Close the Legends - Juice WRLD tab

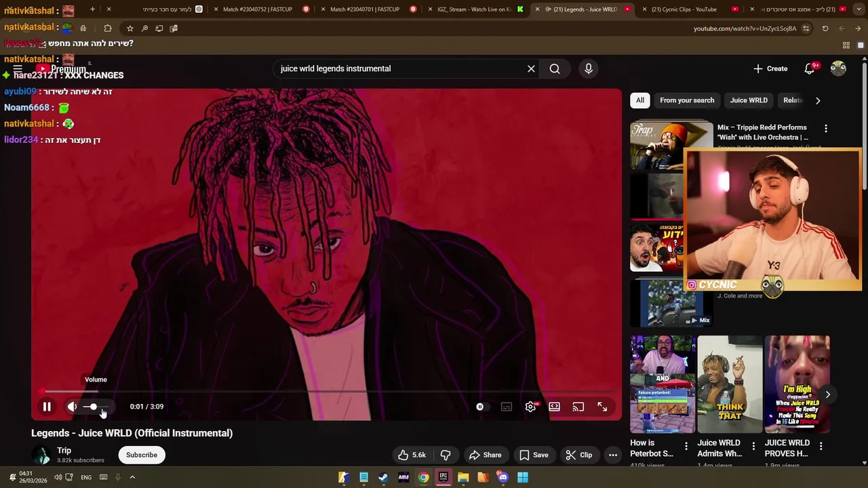(537, 9)
